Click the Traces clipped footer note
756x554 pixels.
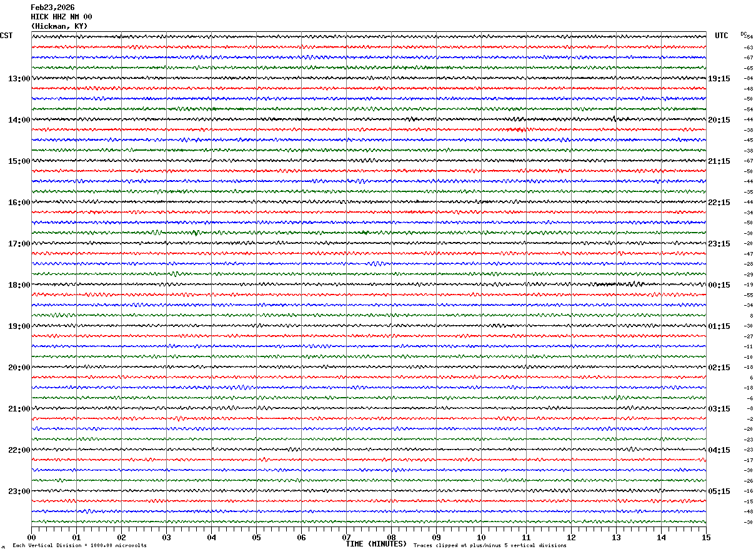click(x=490, y=546)
